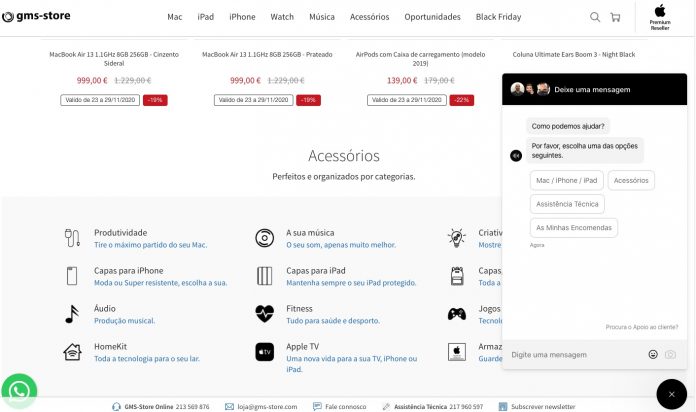Click the Apple TV category icon
Viewport: 696px width, 412px height.
[x=264, y=352]
